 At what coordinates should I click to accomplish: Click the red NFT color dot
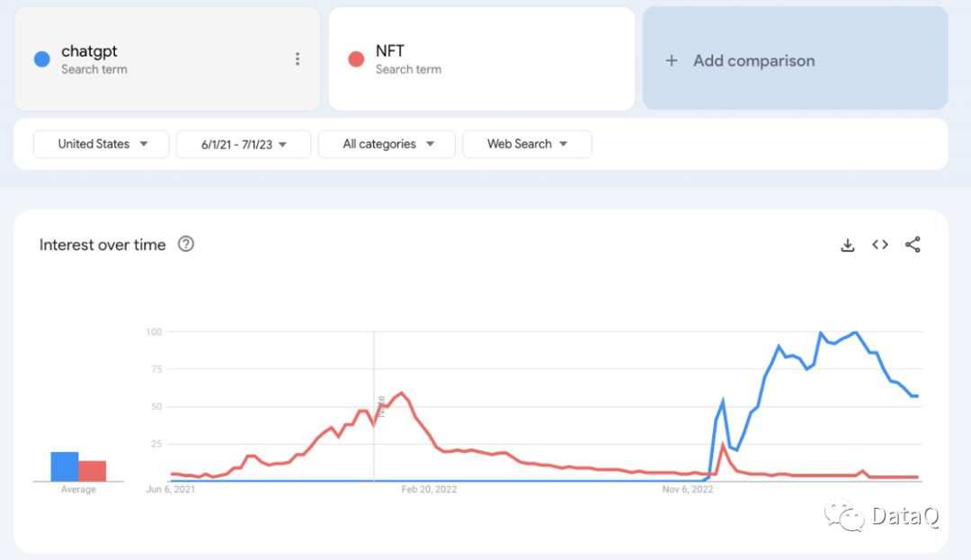tap(356, 59)
